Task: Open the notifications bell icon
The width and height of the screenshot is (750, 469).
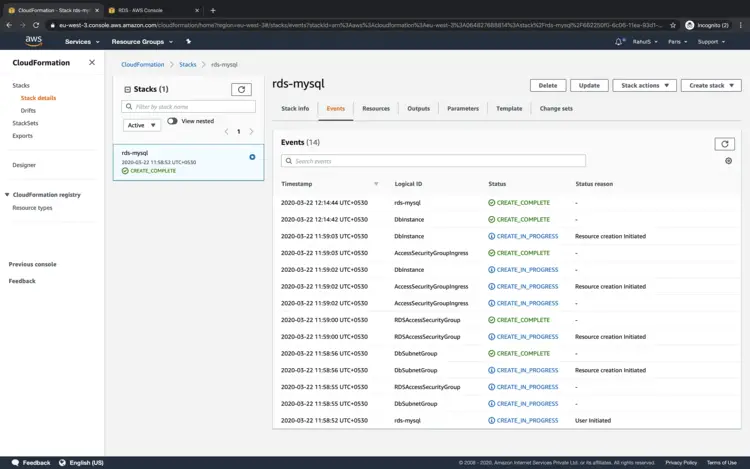Action: [619, 42]
